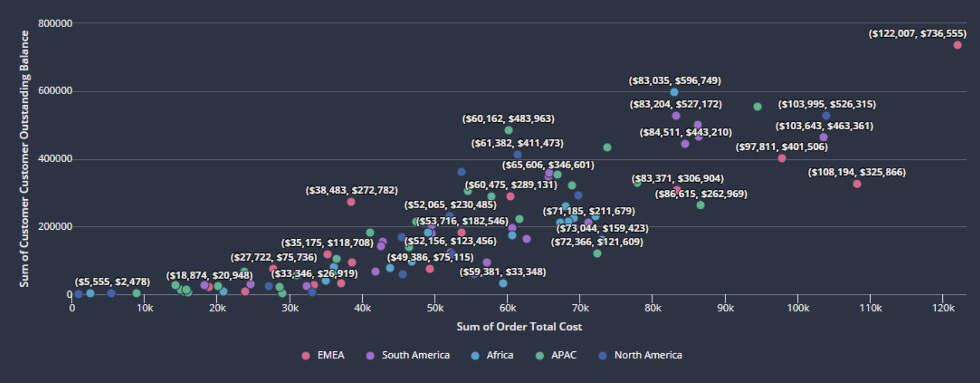Image resolution: width=980 pixels, height=383 pixels.
Task: Select the EMEA point labeled ($49,386, $75,115)
Action: (430, 269)
